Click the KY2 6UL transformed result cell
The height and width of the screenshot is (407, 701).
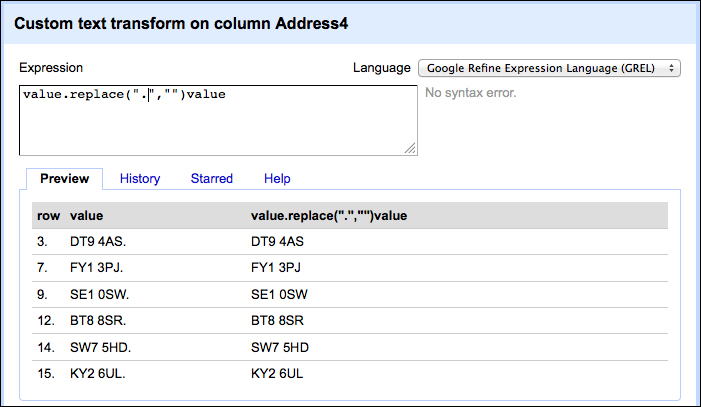[x=277, y=373]
